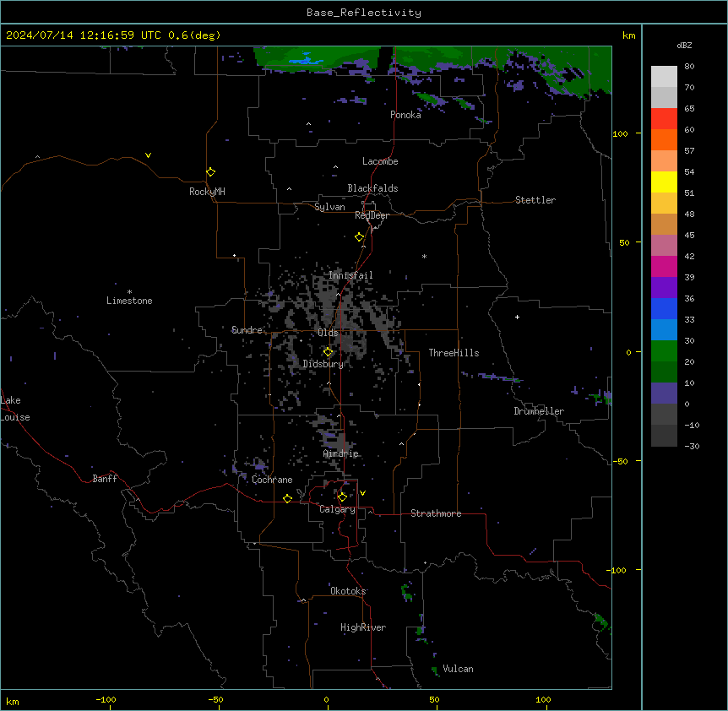Click the HighRiver label
This screenshot has height=711, width=728.
coord(362,627)
